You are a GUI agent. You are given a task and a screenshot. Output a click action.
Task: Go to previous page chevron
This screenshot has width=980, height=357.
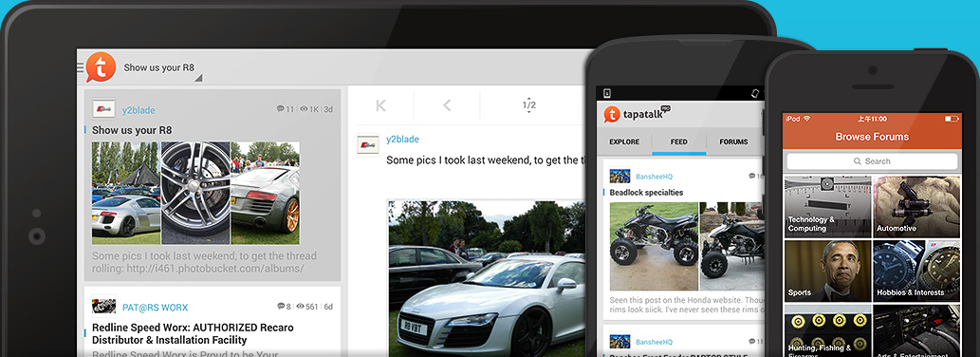[x=447, y=105]
